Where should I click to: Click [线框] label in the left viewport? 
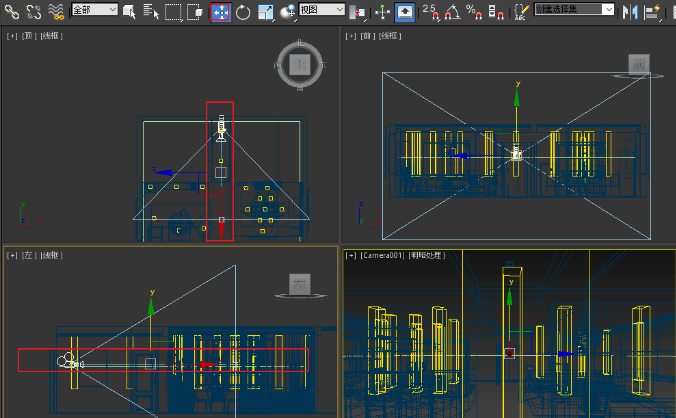point(52,256)
